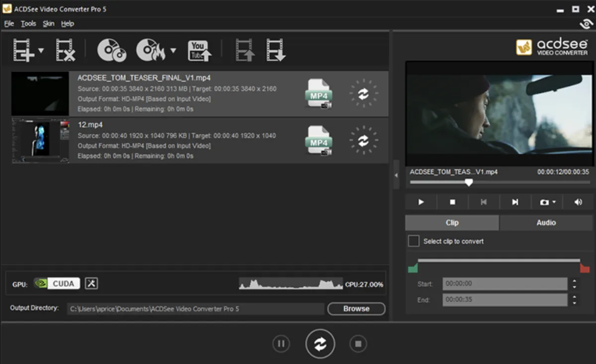Open the Tools menu
This screenshot has width=596, height=364.
tap(28, 23)
